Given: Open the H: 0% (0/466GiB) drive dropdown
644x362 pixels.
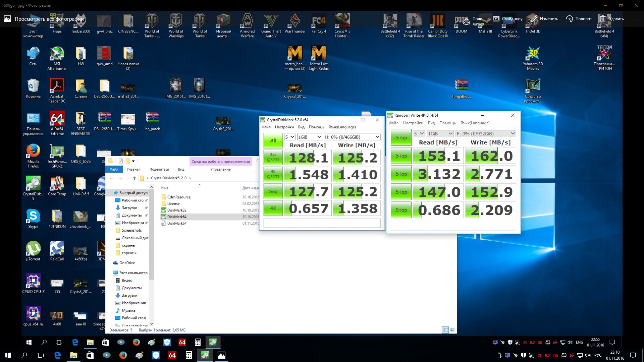Looking at the screenshot, I should [x=352, y=137].
